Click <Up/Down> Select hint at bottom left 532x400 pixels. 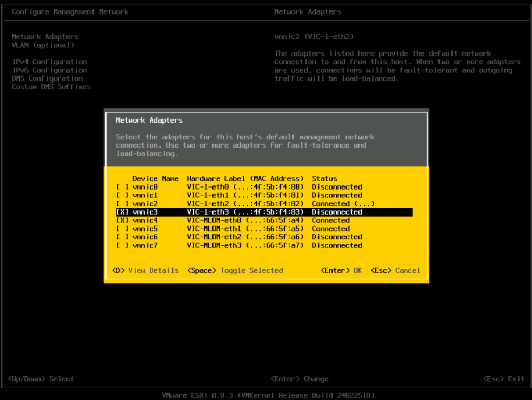(x=41, y=379)
